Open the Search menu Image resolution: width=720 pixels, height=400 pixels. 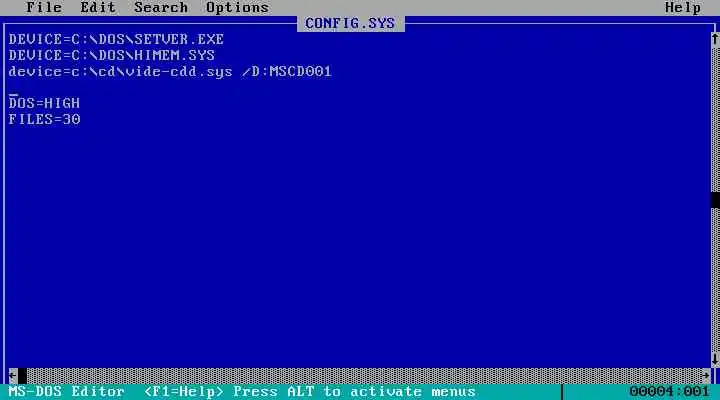(161, 8)
